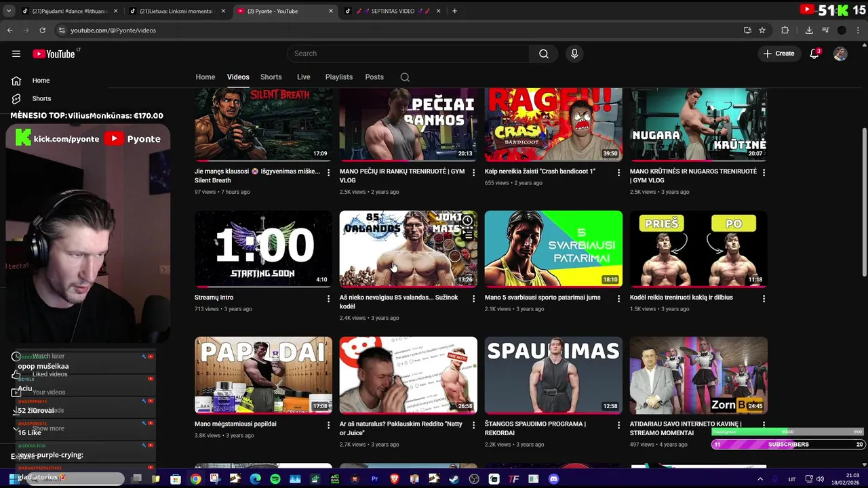Click the browser address bar URL
The width and height of the screenshot is (868, 488).
coord(113,30)
